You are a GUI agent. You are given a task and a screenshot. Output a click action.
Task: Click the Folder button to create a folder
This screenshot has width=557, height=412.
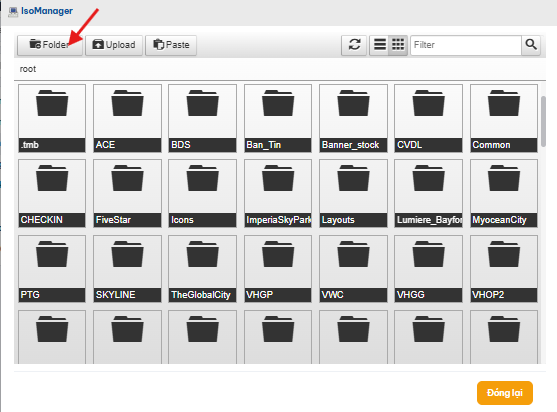pos(50,45)
